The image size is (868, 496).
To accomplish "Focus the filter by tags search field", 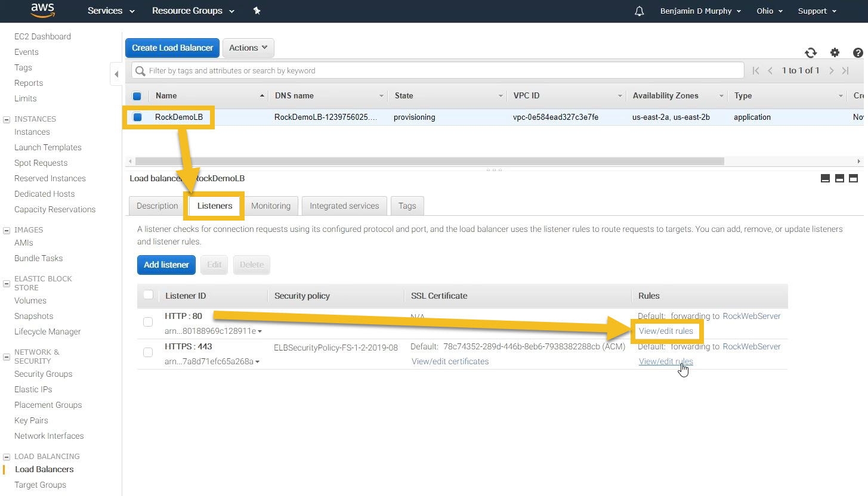I will pos(438,70).
